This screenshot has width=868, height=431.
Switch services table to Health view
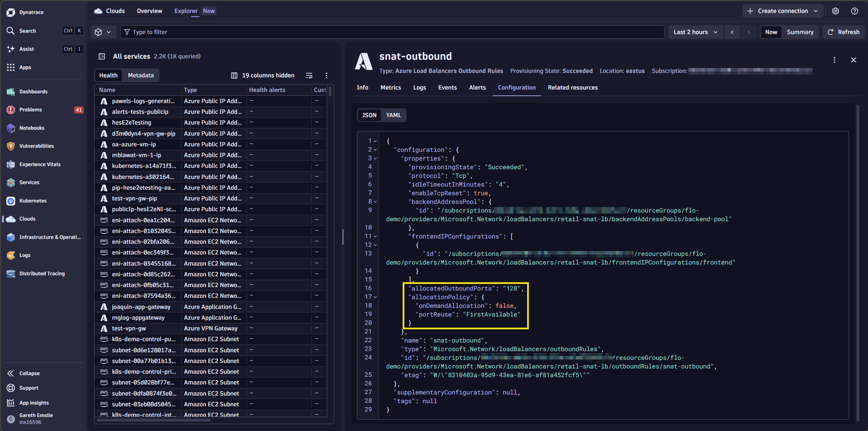pyautogui.click(x=108, y=75)
